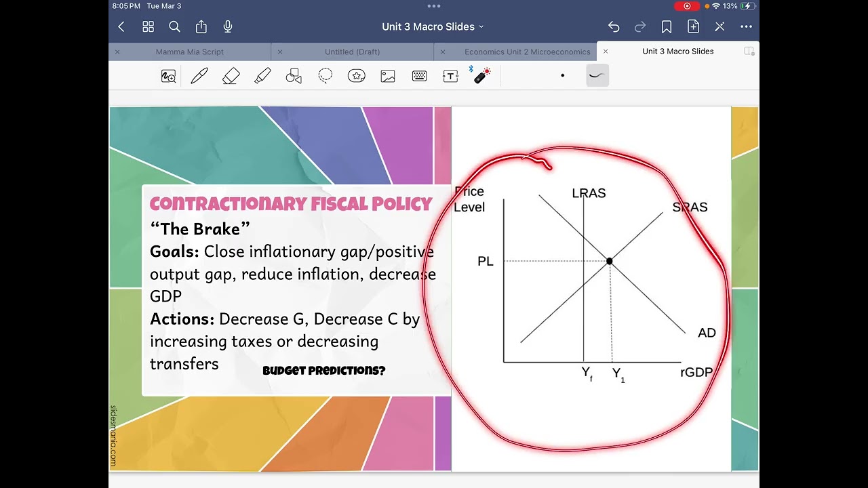Start audio recording with microphone icon
The width and height of the screenshot is (868, 488).
pyautogui.click(x=228, y=26)
